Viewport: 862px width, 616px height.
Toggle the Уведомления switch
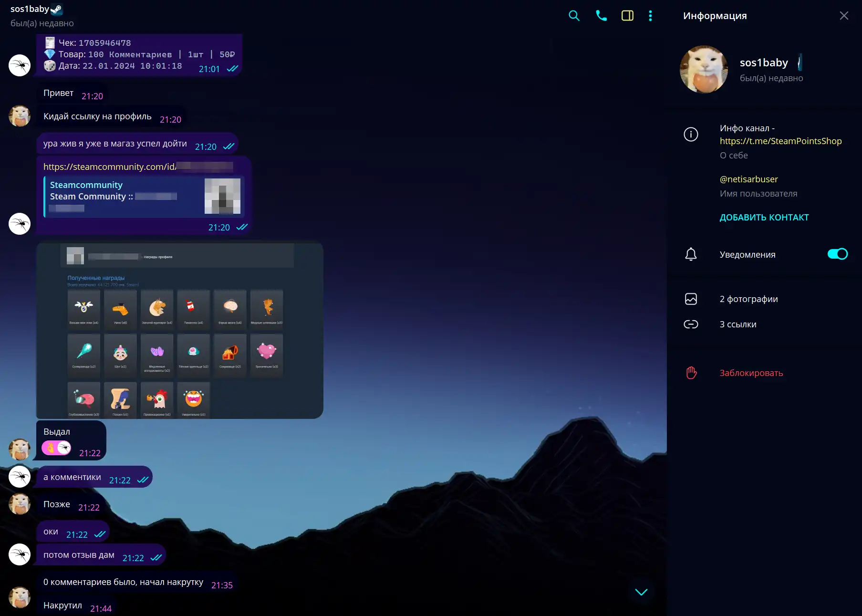(837, 254)
